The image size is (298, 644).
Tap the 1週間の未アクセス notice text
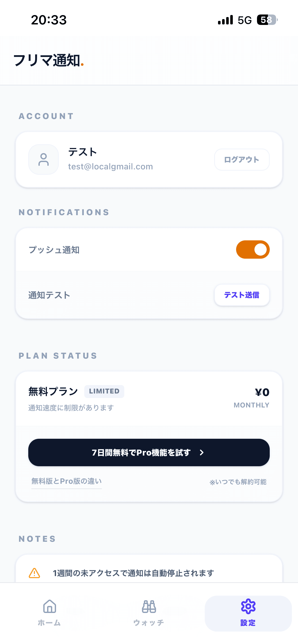(x=133, y=573)
